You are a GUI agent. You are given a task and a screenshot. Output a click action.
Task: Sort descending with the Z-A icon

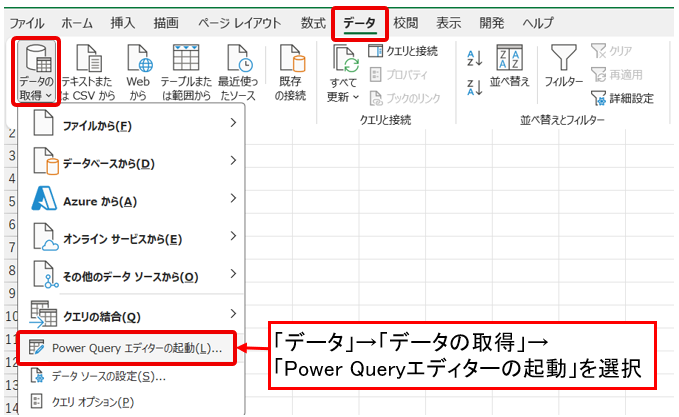pos(476,88)
